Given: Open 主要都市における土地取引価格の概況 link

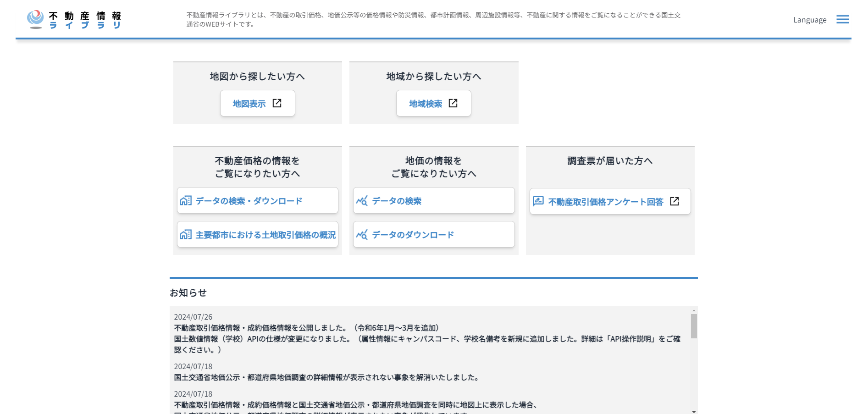Looking at the screenshot, I should [257, 234].
